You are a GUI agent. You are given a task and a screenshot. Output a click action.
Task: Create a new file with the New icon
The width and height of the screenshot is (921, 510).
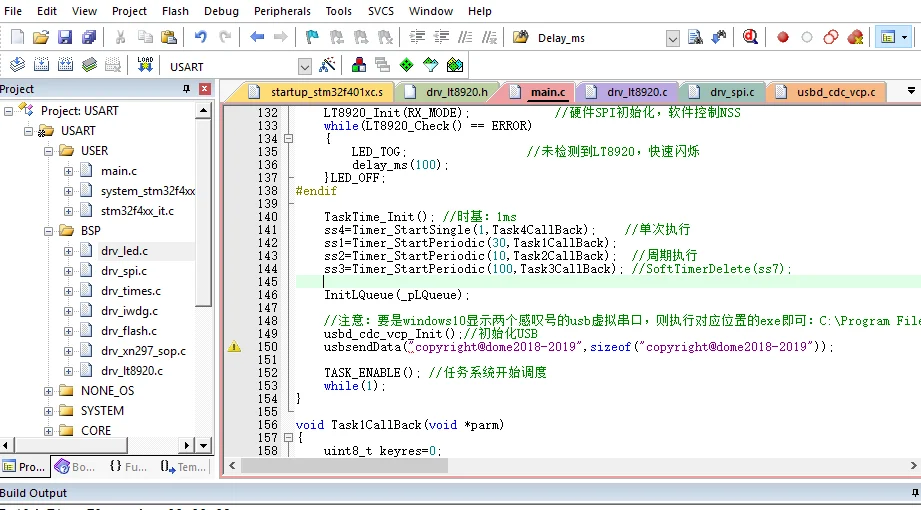coord(18,38)
